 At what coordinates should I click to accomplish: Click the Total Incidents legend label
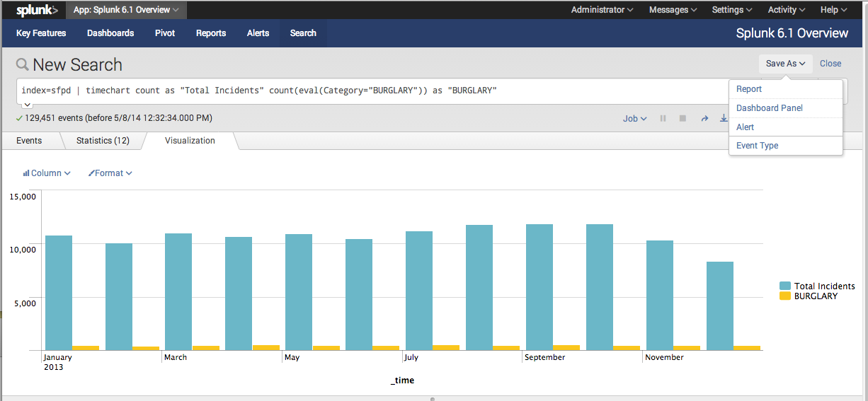tap(824, 286)
